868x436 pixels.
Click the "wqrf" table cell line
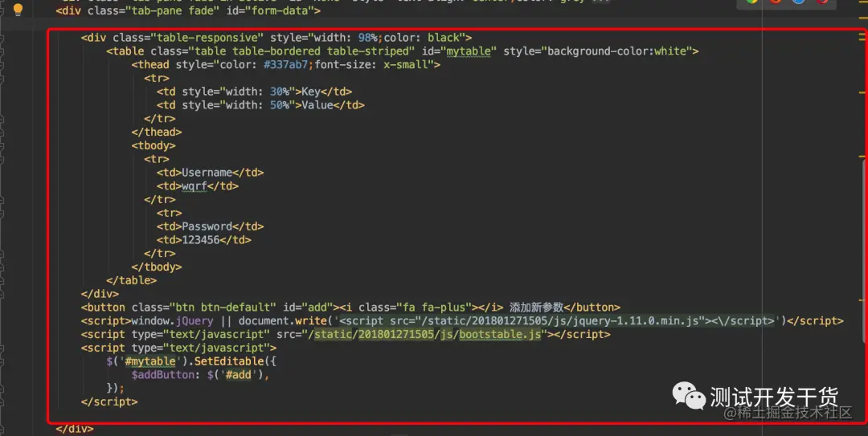coord(198,186)
